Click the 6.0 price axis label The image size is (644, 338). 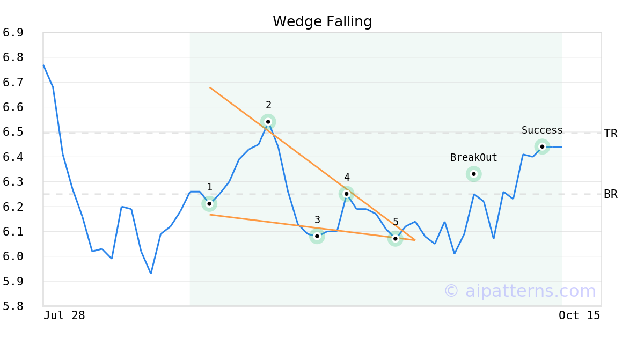13,256
